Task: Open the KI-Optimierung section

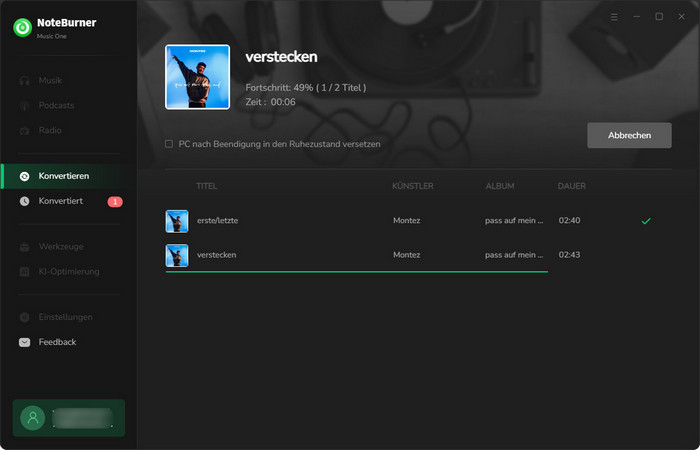Action: point(69,271)
